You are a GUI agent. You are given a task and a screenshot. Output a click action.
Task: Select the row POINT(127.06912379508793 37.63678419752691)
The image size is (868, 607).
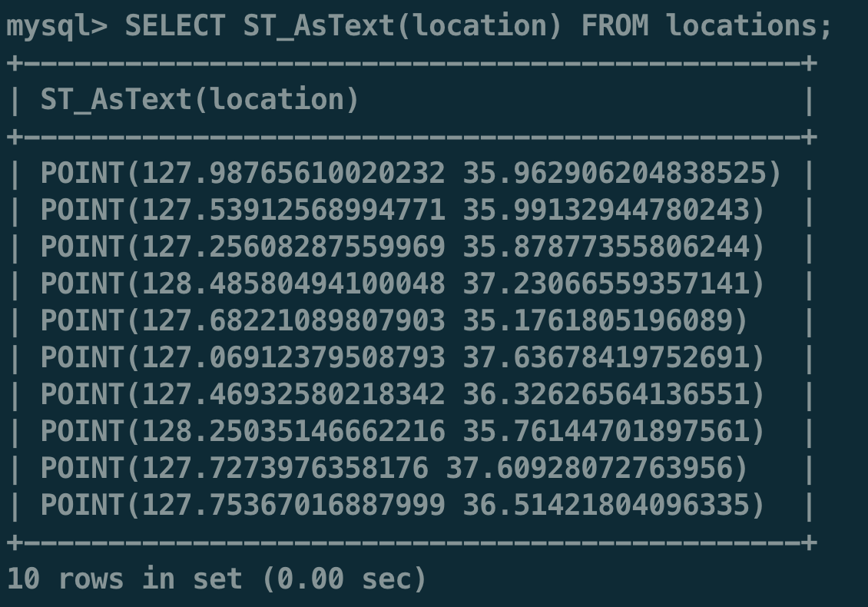[x=403, y=357]
